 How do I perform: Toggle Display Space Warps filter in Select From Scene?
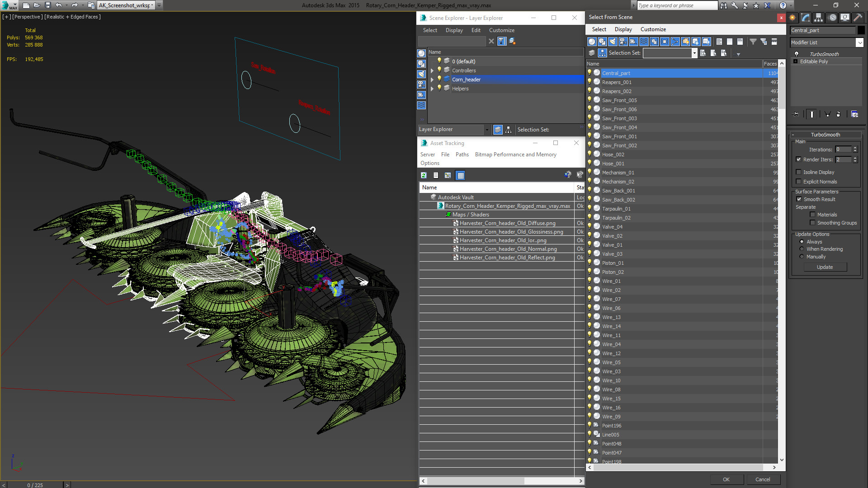coord(644,42)
